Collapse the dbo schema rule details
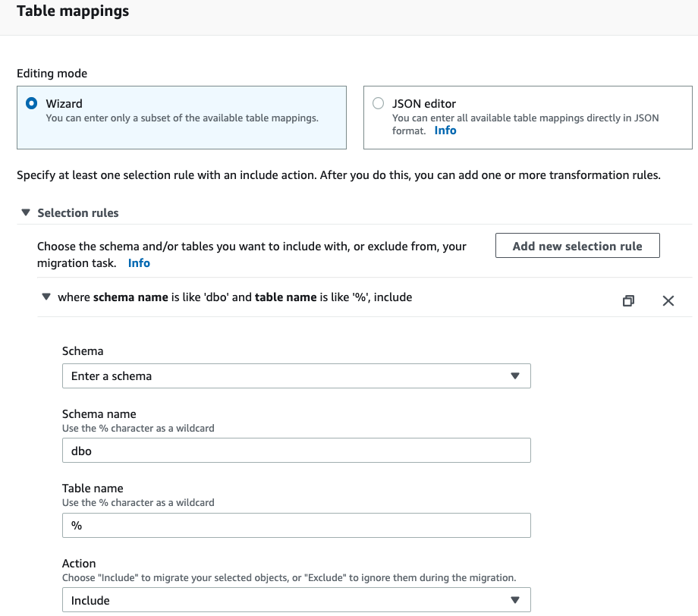 (x=46, y=297)
